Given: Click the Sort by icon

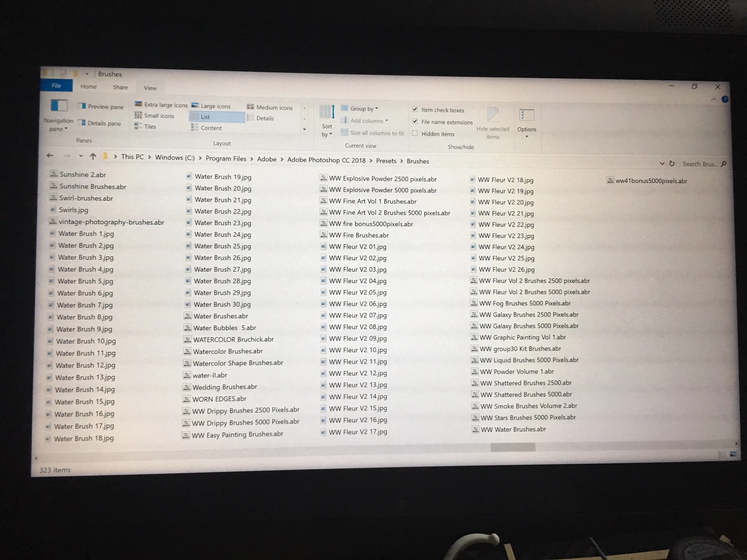Looking at the screenshot, I should coord(327,112).
